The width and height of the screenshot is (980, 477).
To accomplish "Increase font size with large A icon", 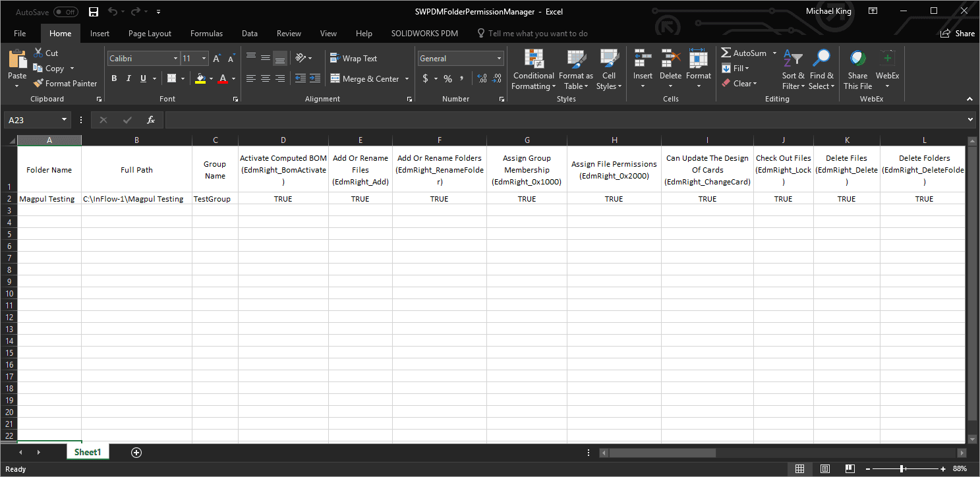I will 216,59.
